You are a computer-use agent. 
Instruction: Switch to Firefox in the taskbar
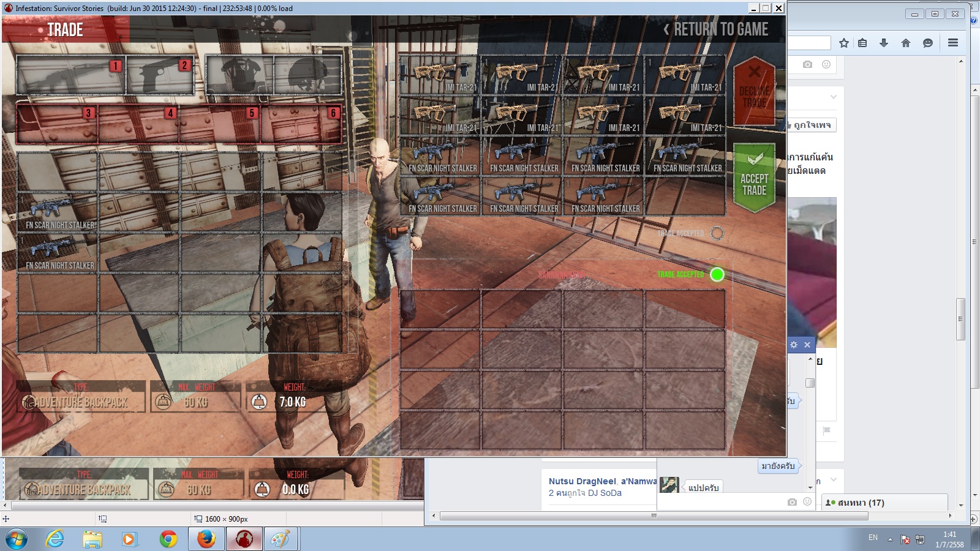[x=206, y=539]
